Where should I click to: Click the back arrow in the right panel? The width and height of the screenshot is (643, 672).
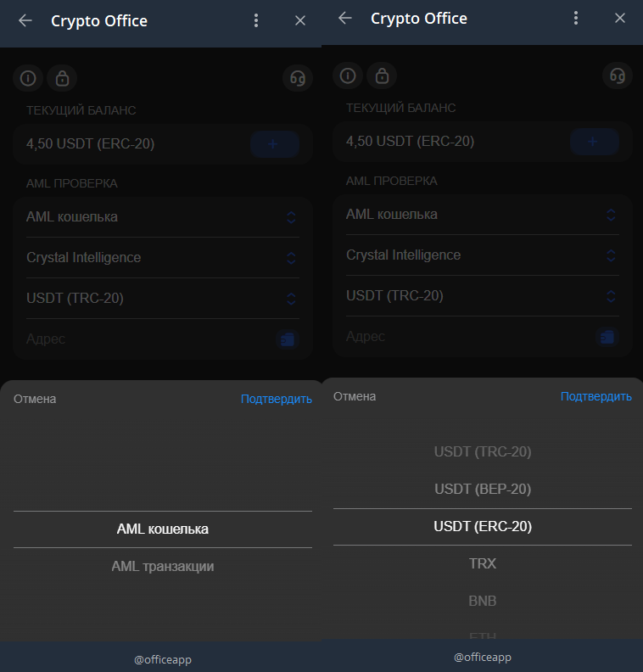click(x=345, y=18)
